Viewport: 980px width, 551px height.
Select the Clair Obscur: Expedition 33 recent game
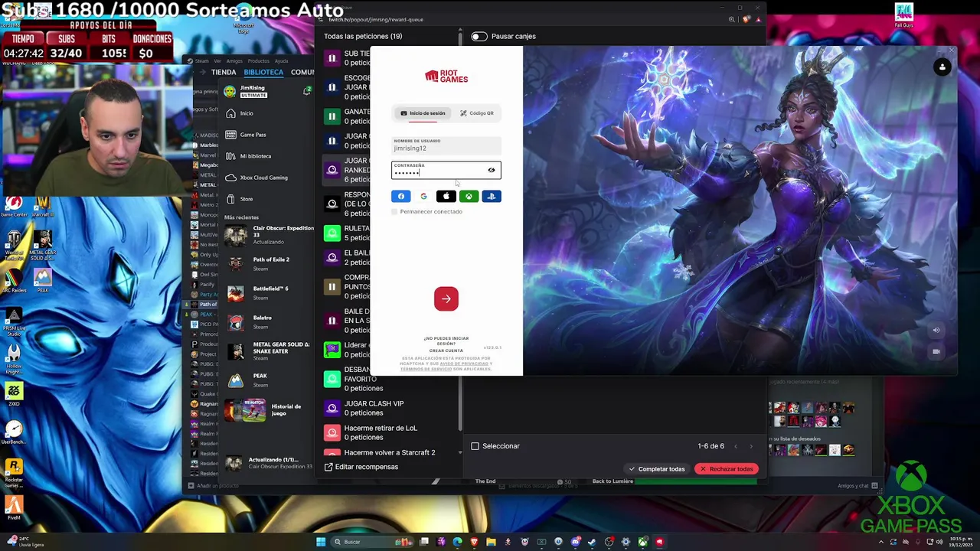(x=268, y=234)
